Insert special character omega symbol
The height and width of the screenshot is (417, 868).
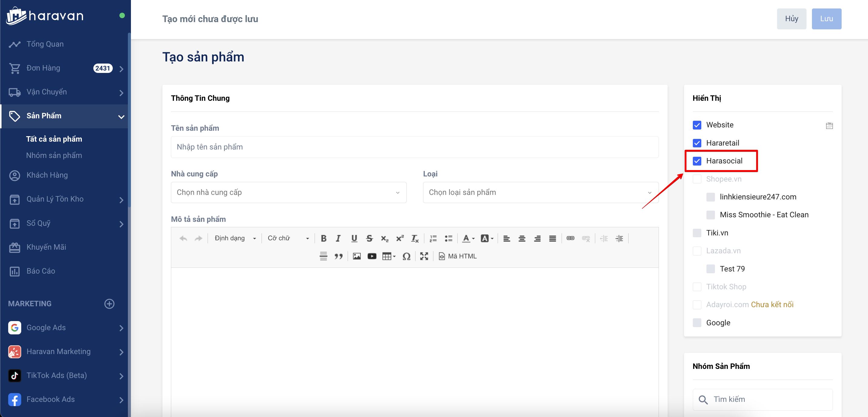click(x=406, y=256)
